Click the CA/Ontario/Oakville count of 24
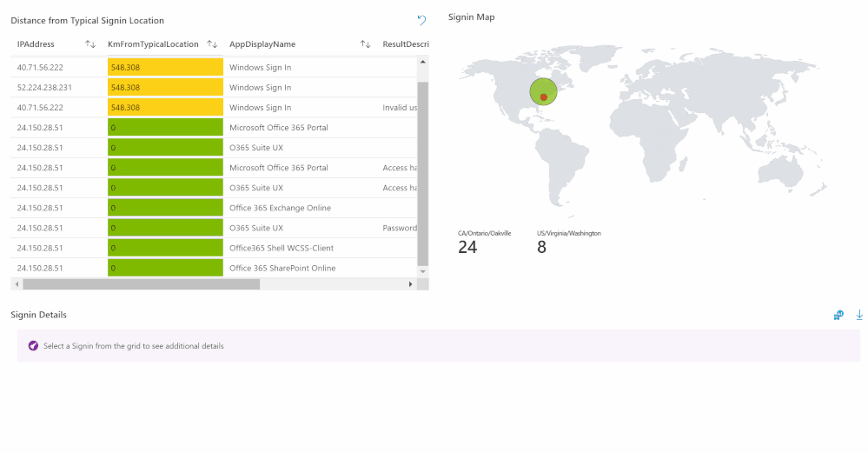Screen dimensions: 868x453 pyautogui.click(x=467, y=247)
